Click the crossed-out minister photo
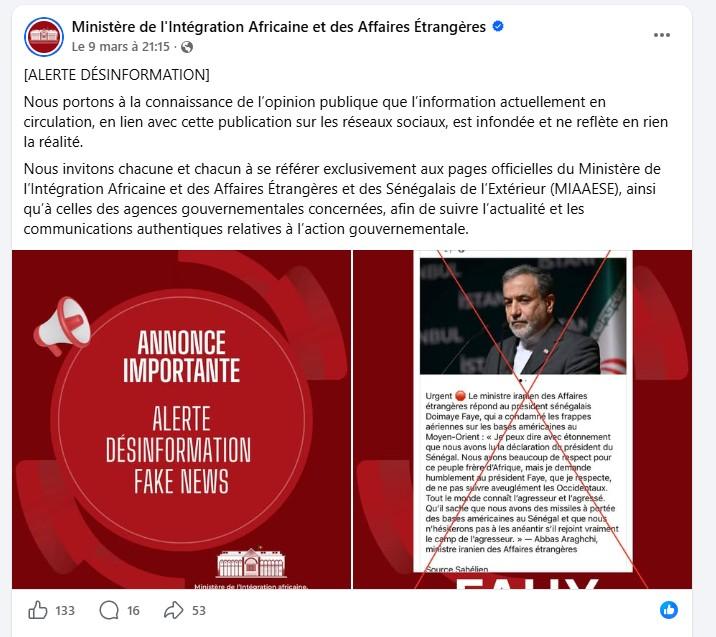Screen dimensions: 716x637 click(523, 316)
